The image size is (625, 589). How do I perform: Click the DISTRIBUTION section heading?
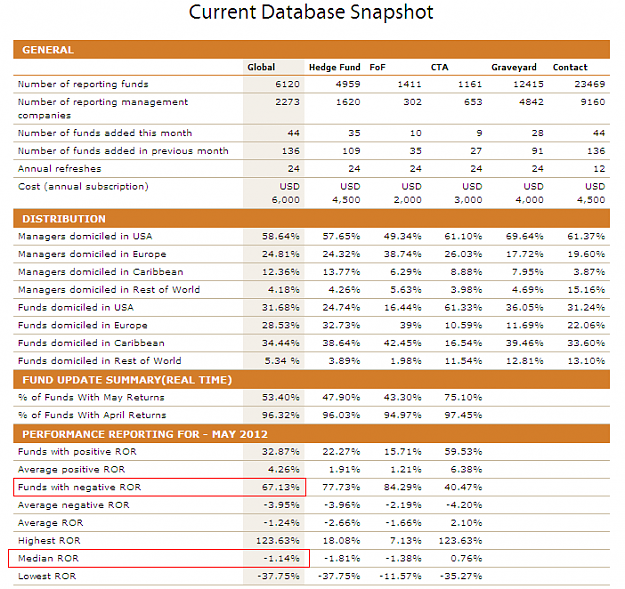point(64,219)
